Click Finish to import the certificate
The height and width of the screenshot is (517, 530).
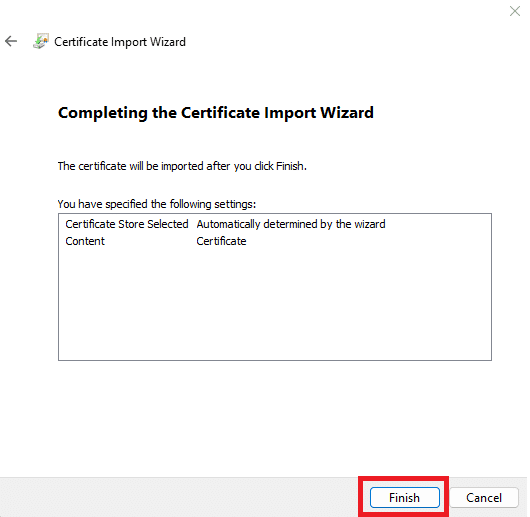[405, 497]
